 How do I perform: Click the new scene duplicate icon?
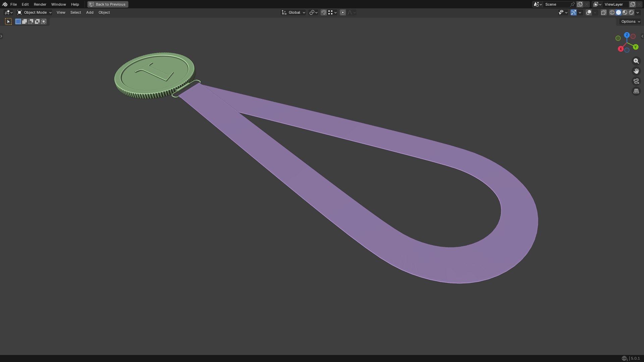pos(580,4)
